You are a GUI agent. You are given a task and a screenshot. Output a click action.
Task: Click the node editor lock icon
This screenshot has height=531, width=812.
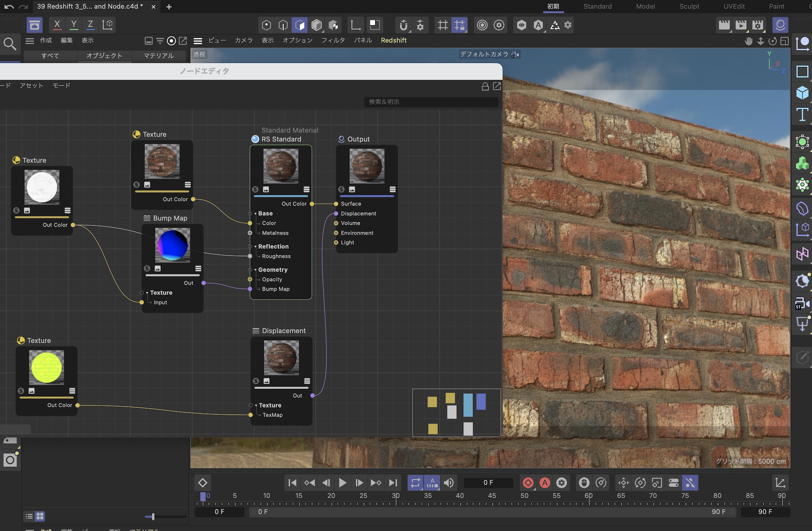[485, 86]
